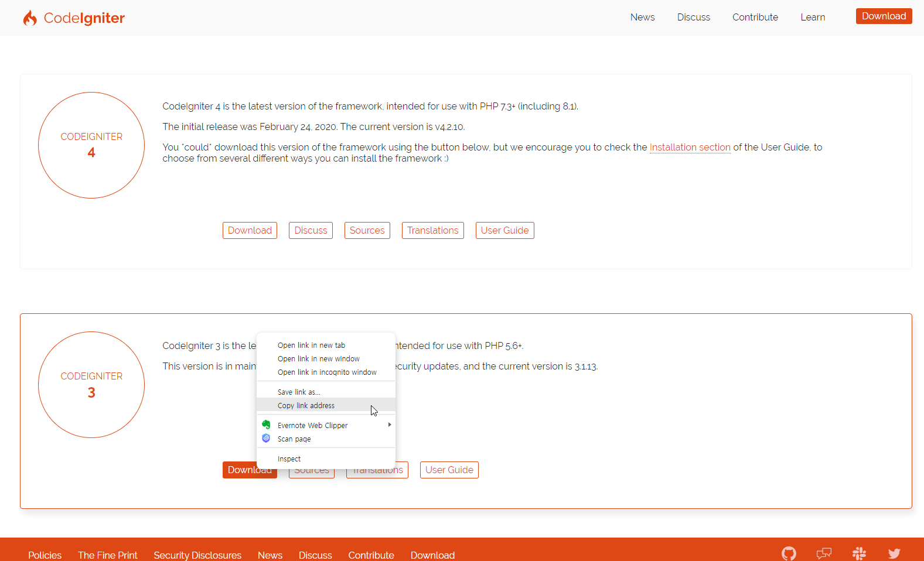
Task: Open Discuss in the top navigation
Action: coord(694,18)
